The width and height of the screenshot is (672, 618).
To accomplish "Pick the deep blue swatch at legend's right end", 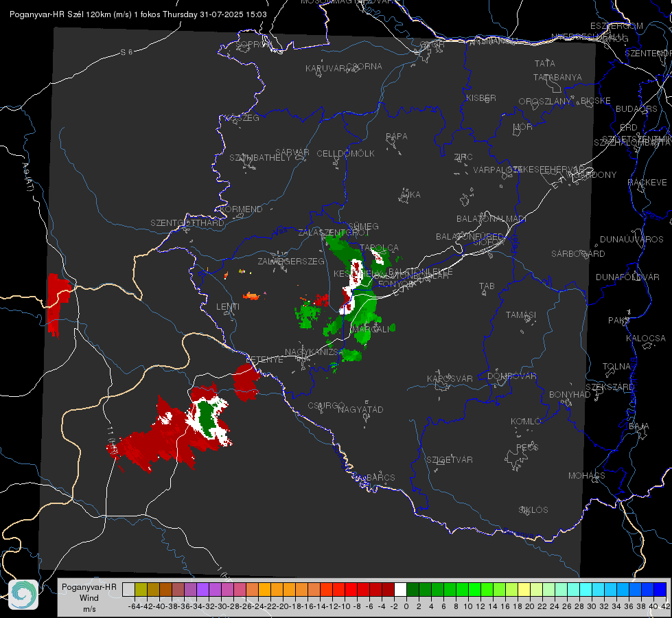I will [660, 589].
